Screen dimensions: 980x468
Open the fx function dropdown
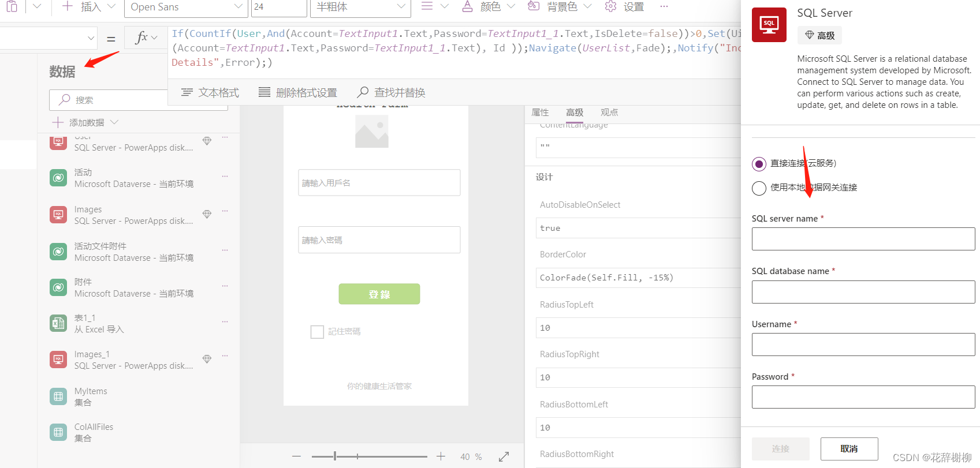[x=146, y=38]
